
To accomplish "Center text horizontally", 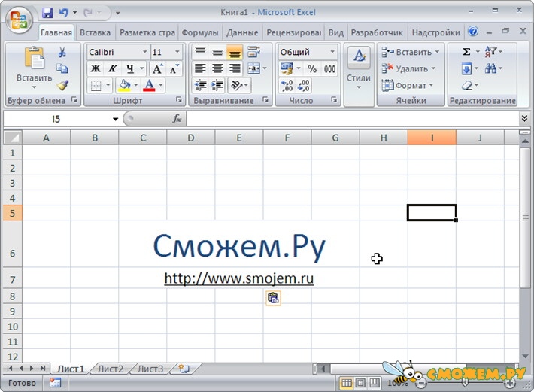I will tap(217, 68).
